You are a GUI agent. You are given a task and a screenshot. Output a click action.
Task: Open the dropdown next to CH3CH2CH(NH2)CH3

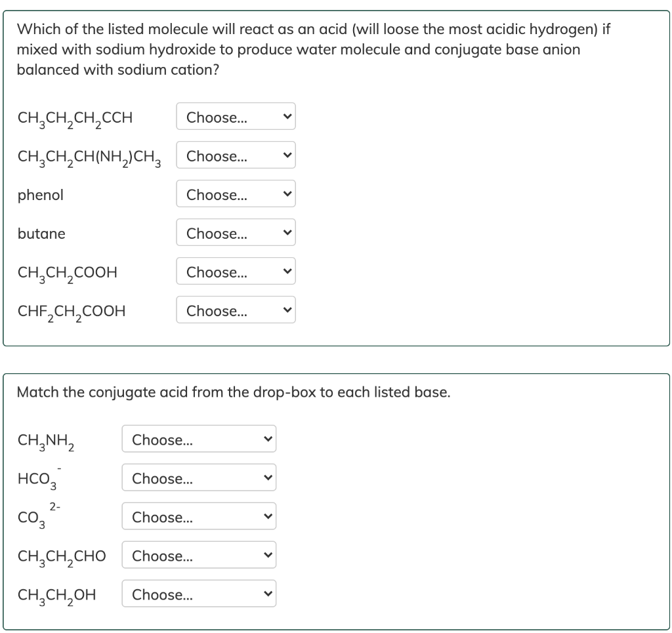click(x=236, y=155)
